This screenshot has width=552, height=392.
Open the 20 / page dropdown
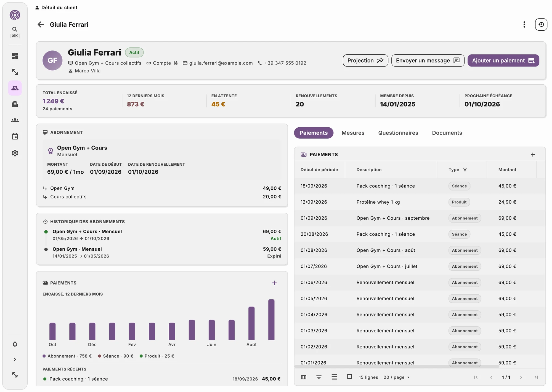(x=397, y=377)
